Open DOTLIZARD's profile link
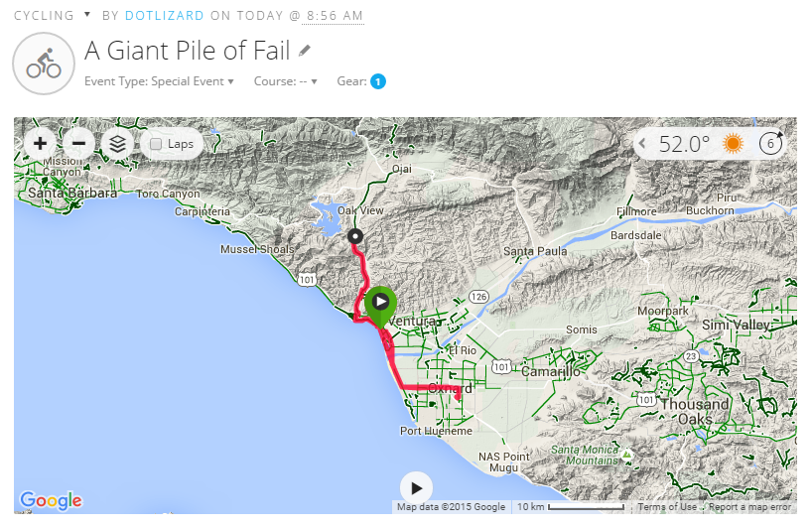 click(x=164, y=16)
